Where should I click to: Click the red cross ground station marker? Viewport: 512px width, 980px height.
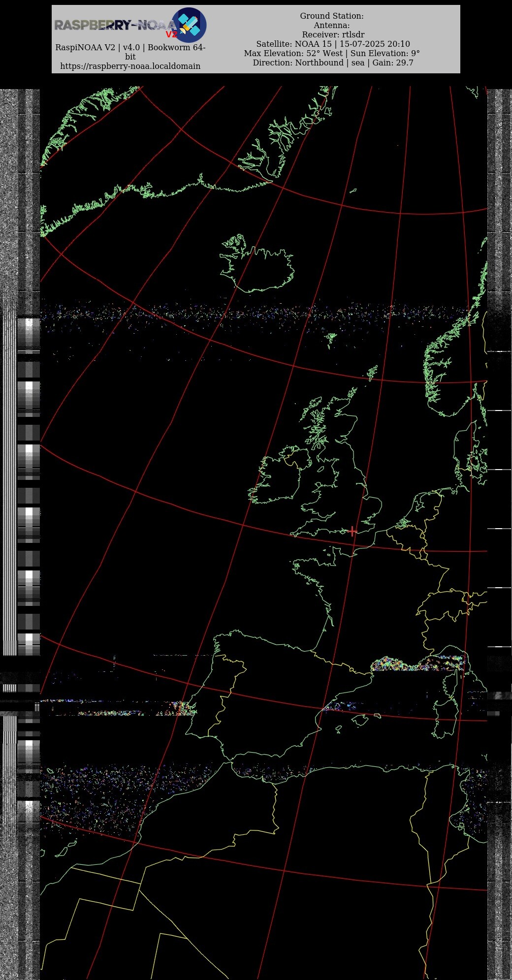[x=352, y=531]
